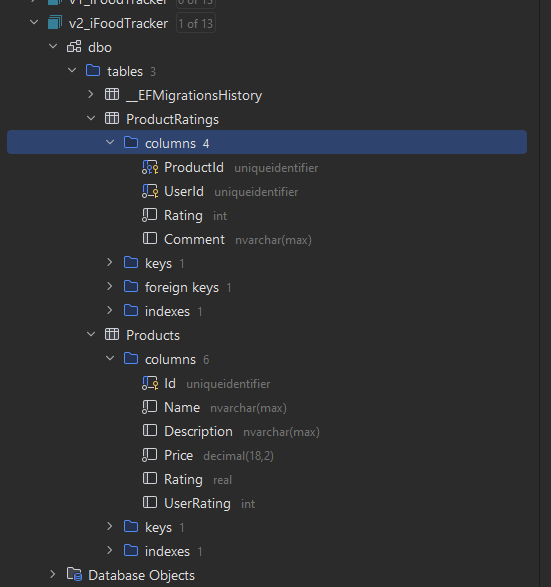The width and height of the screenshot is (551, 587).
Task: Click the Products table icon
Action: click(112, 335)
